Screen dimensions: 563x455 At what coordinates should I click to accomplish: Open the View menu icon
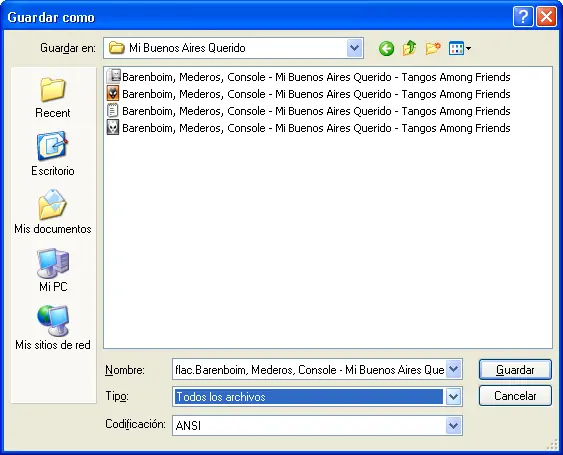(x=460, y=48)
